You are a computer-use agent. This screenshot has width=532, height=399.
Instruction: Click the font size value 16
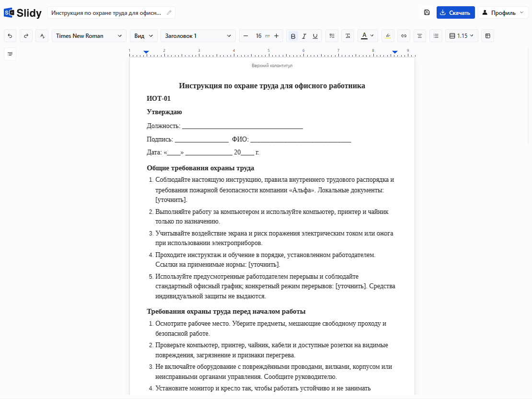coord(258,35)
